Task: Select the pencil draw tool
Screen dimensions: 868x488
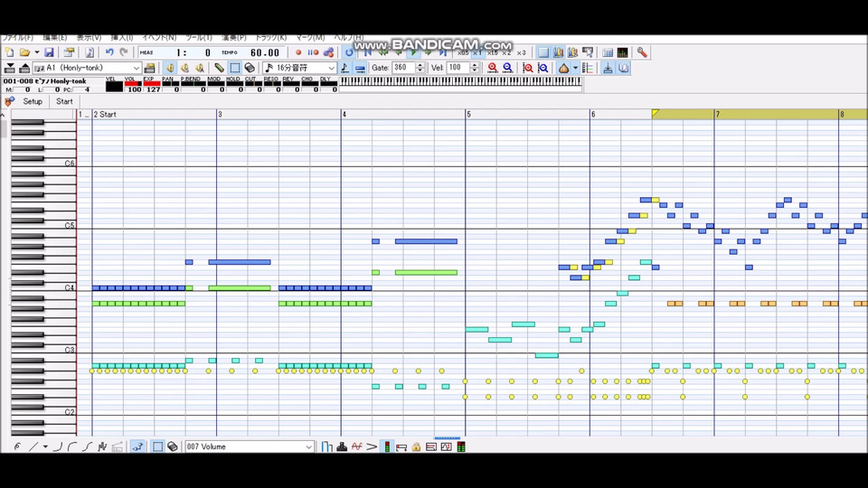Action: (x=219, y=68)
